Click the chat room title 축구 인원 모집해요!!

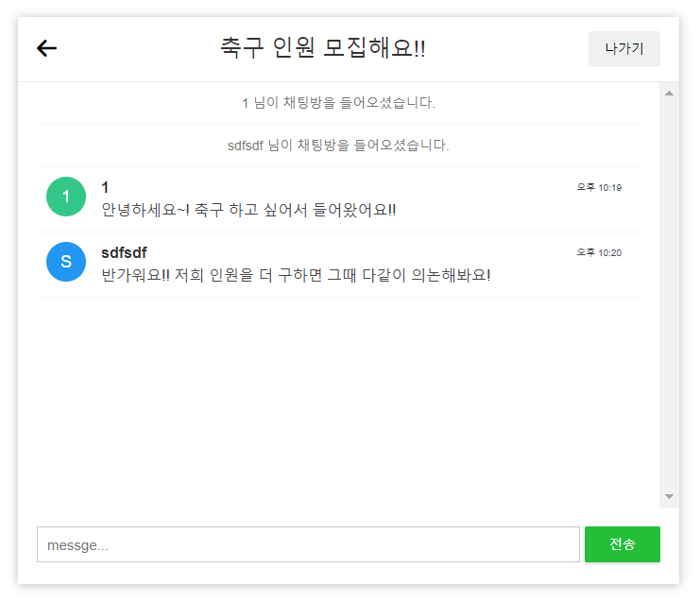pos(323,48)
